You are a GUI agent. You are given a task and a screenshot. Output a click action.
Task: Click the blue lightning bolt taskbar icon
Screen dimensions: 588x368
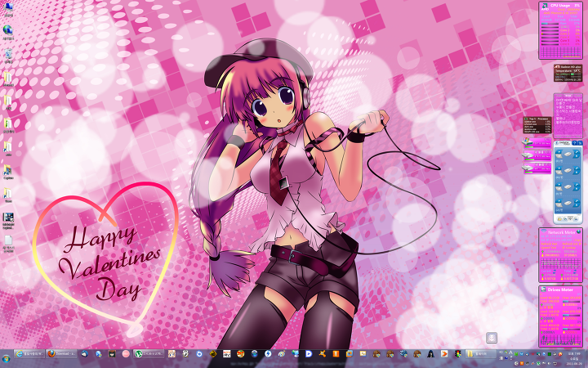268,354
